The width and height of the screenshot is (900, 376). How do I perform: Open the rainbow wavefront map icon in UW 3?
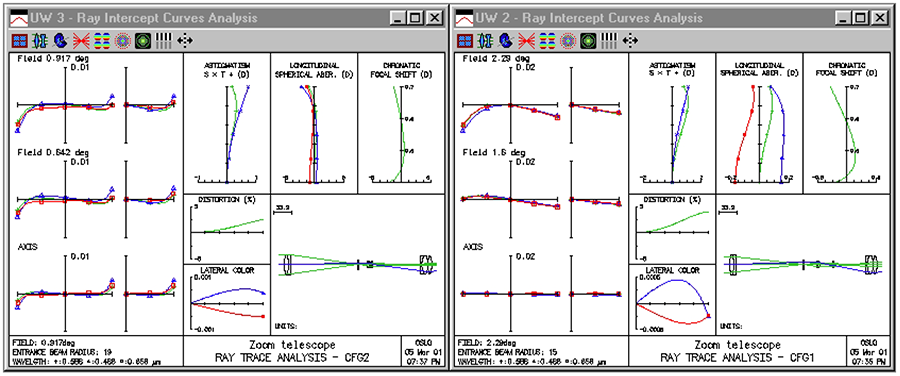pos(102,40)
